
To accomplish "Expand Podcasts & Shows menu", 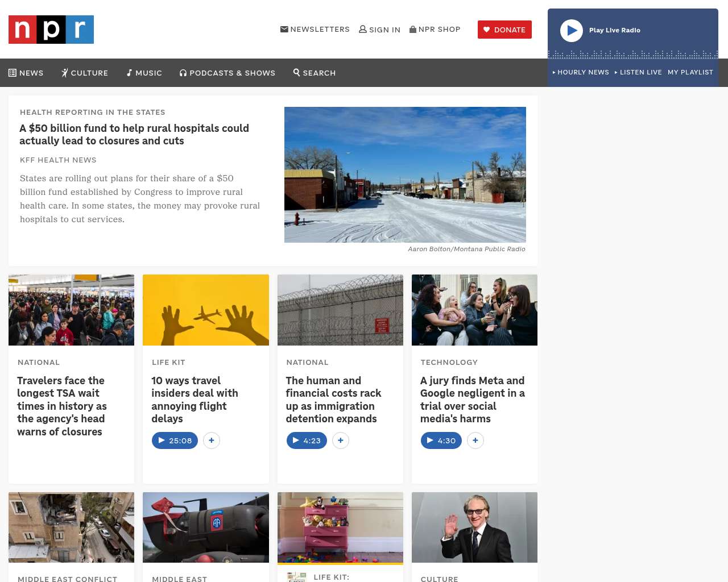I will (x=227, y=73).
